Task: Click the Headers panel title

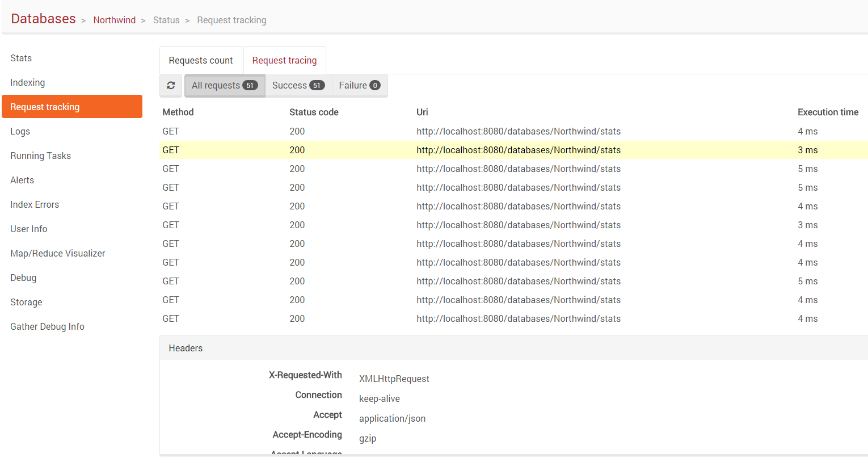Action: [186, 348]
